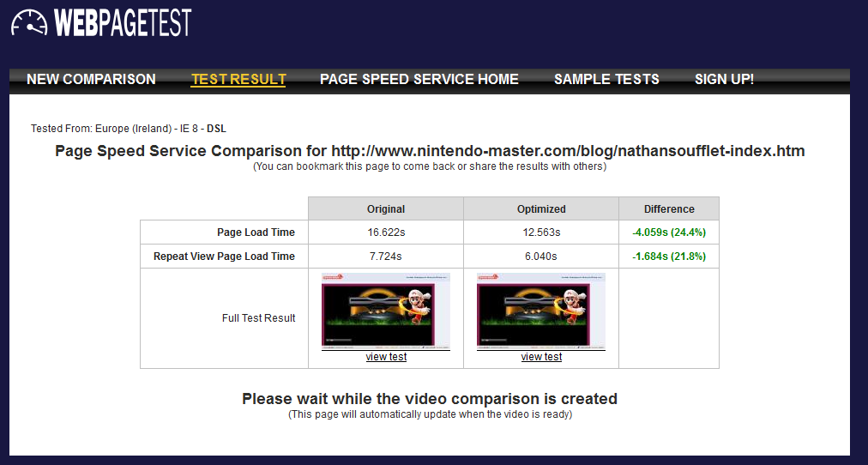
Task: Select the 7.724s repeat view cell
Action: click(x=386, y=257)
